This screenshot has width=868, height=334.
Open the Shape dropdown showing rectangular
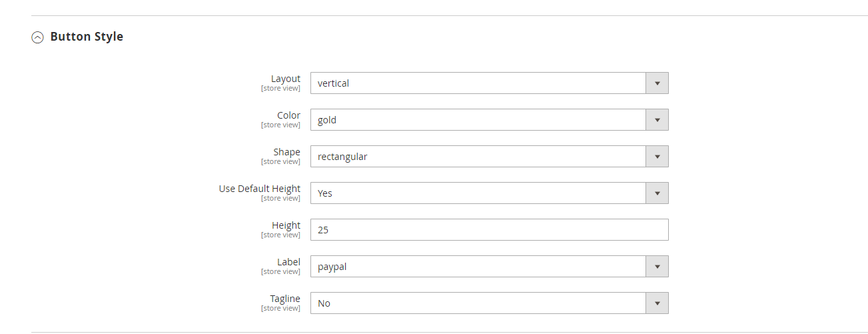pos(478,157)
